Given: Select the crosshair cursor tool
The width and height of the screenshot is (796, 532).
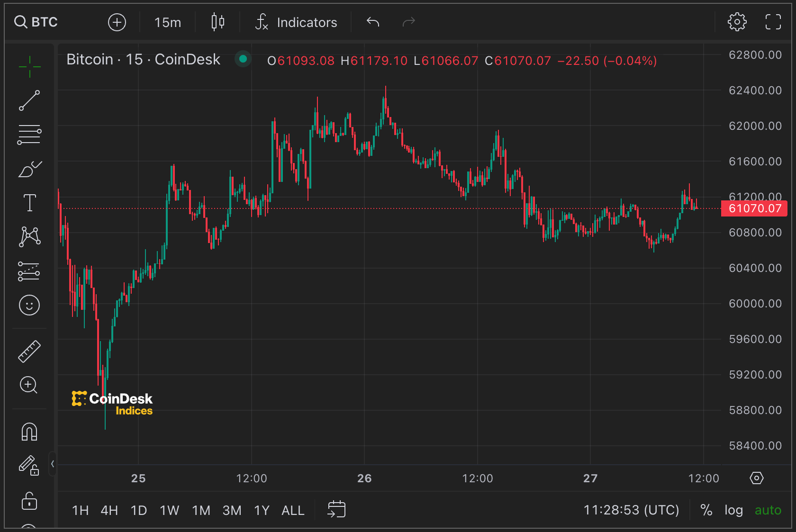Looking at the screenshot, I should click(29, 67).
